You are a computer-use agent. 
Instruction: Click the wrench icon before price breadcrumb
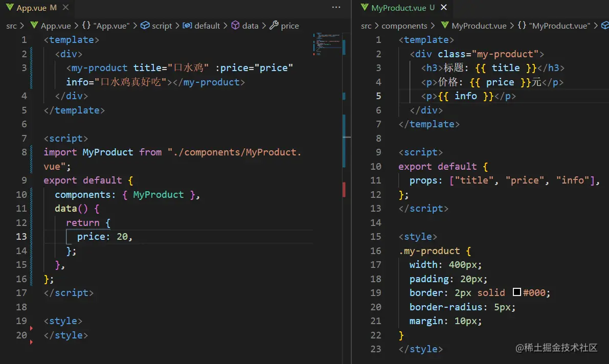pyautogui.click(x=274, y=25)
